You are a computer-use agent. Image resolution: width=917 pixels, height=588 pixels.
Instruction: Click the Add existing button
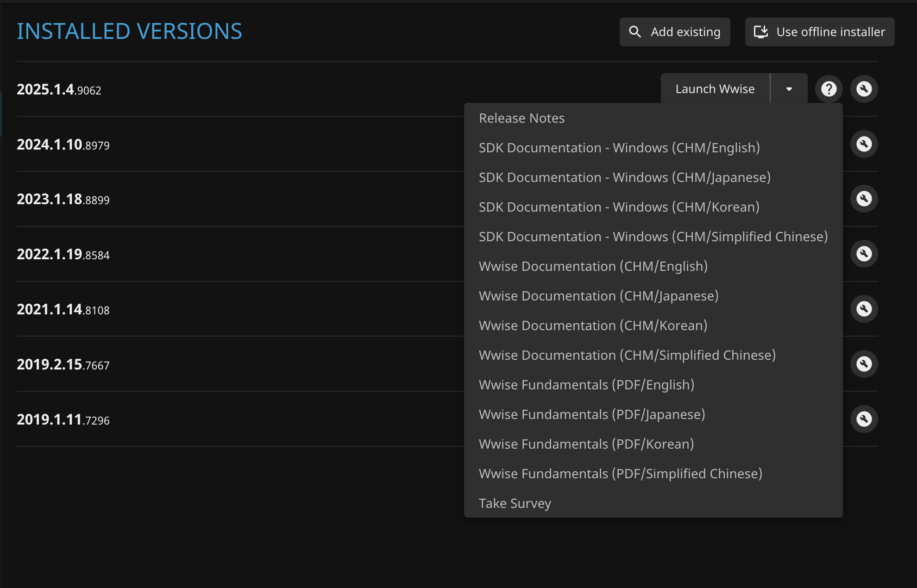click(x=675, y=32)
